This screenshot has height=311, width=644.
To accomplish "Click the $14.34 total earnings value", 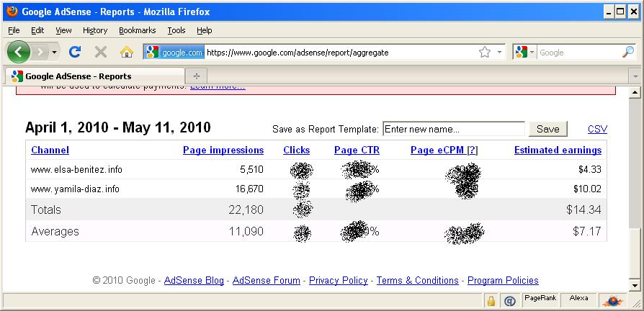I will click(x=583, y=209).
